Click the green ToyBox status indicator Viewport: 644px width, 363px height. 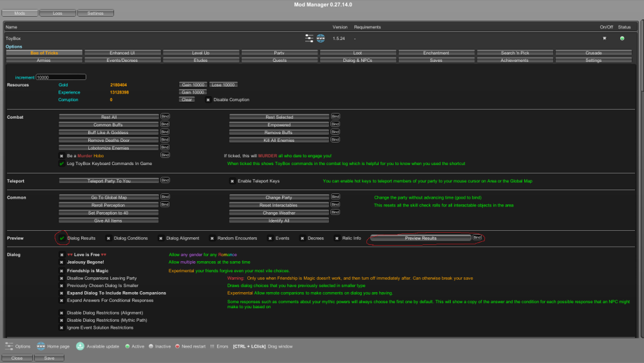point(622,39)
